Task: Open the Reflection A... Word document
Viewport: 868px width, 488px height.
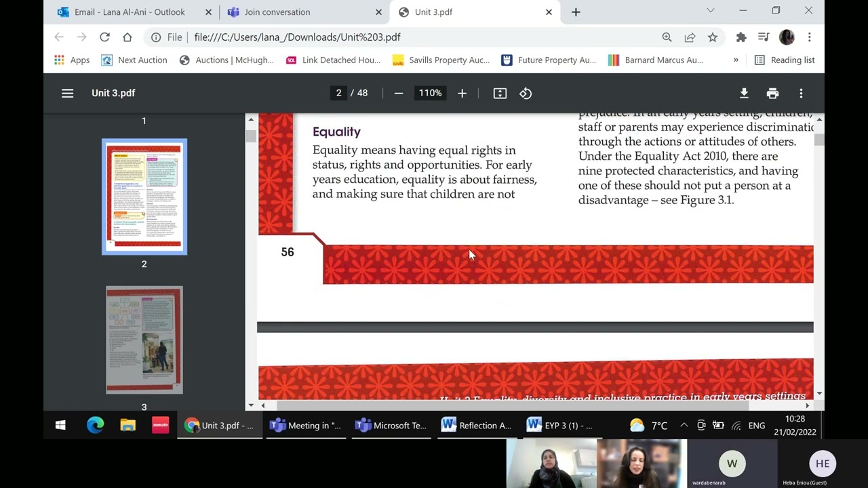Action: point(477,426)
